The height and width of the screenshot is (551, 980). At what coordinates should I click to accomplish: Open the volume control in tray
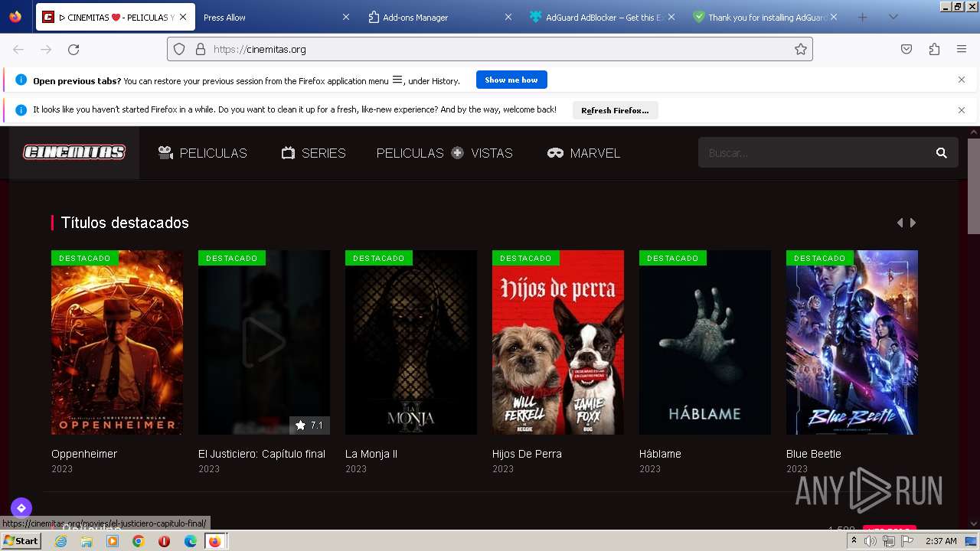click(871, 541)
